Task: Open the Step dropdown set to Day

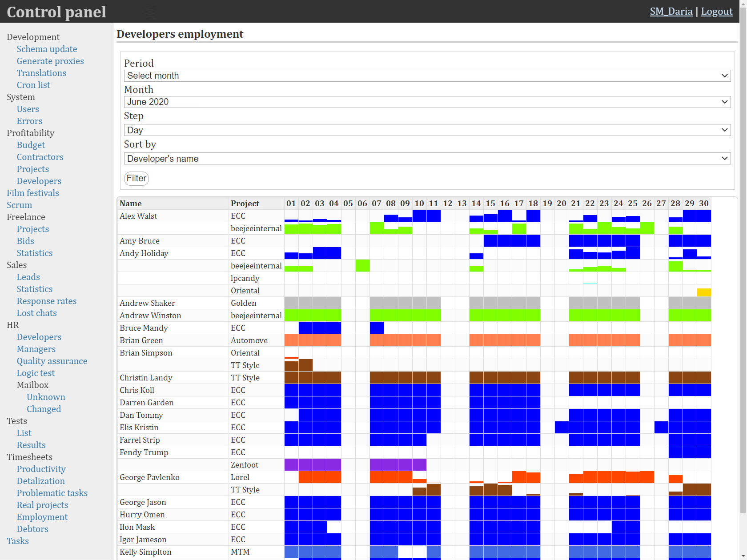Action: (427, 130)
